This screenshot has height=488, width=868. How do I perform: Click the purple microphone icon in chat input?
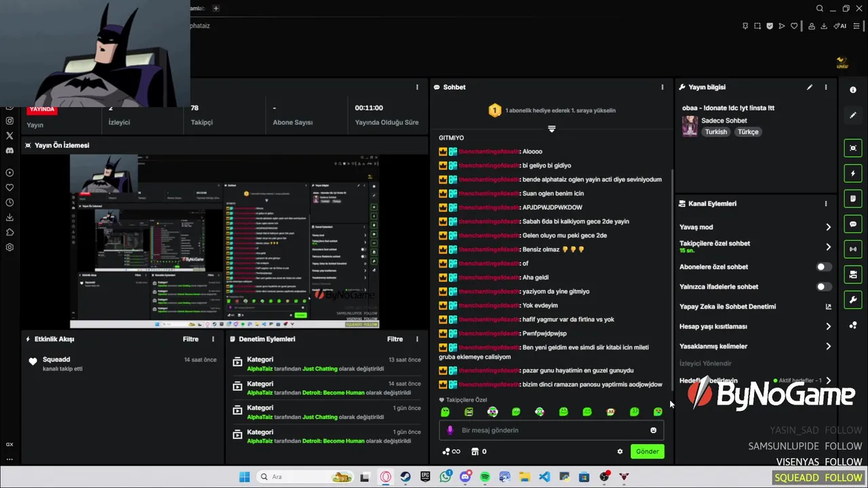450,430
